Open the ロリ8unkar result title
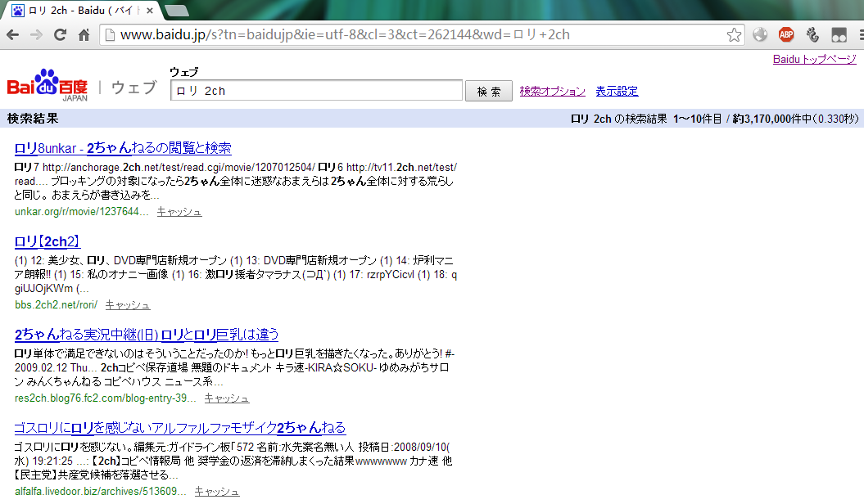Image resolution: width=864 pixels, height=504 pixels. point(123,148)
